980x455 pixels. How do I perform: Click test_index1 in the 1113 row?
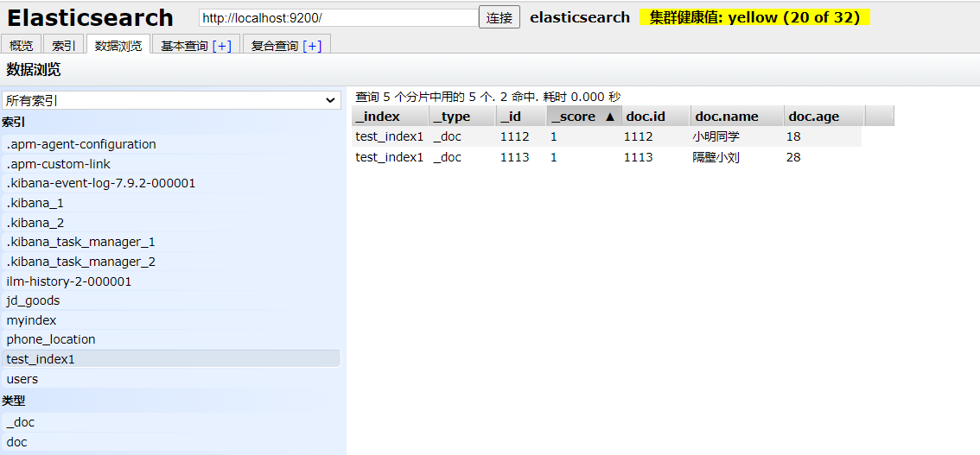pyautogui.click(x=390, y=158)
